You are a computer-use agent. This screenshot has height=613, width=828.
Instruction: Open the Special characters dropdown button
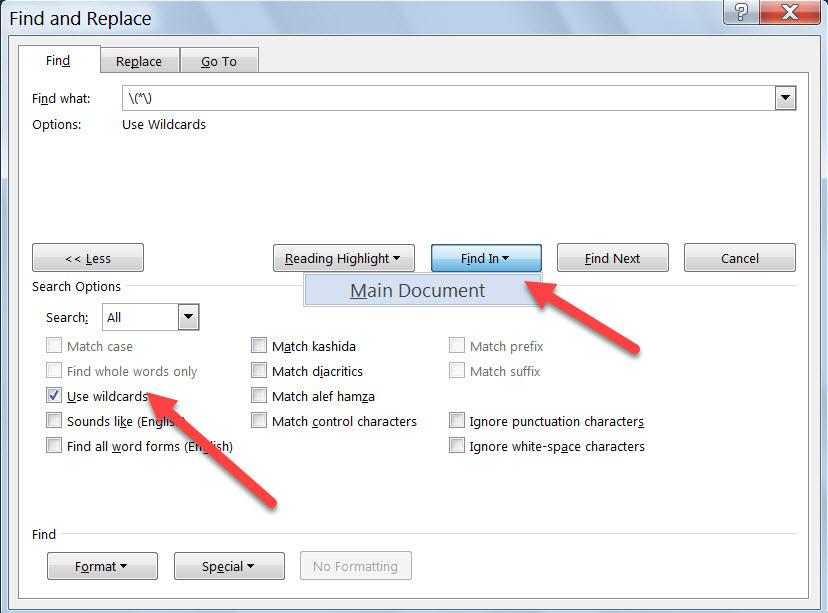click(229, 566)
